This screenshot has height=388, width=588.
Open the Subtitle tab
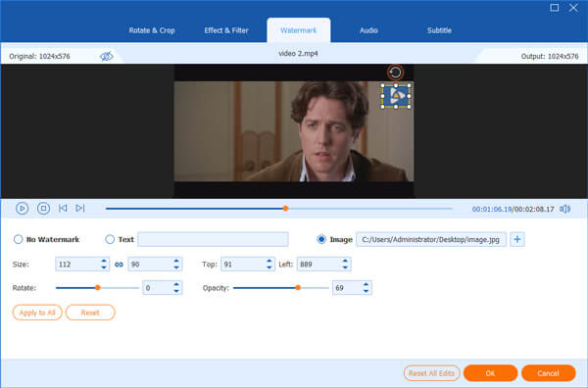[439, 30]
